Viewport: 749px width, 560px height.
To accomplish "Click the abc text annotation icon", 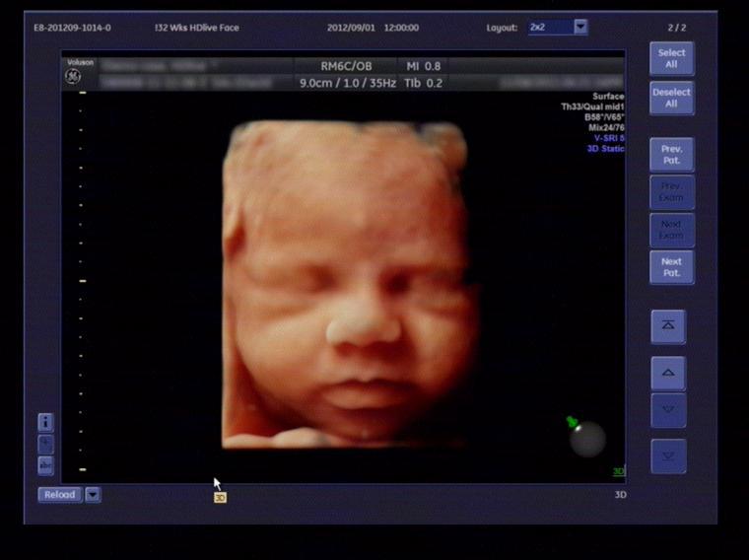I will click(x=45, y=465).
